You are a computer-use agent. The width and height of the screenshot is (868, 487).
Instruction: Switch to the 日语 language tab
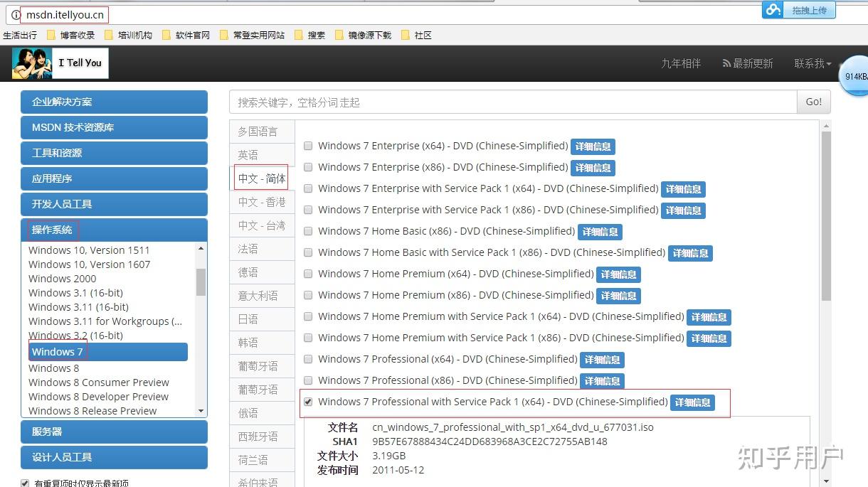[262, 319]
